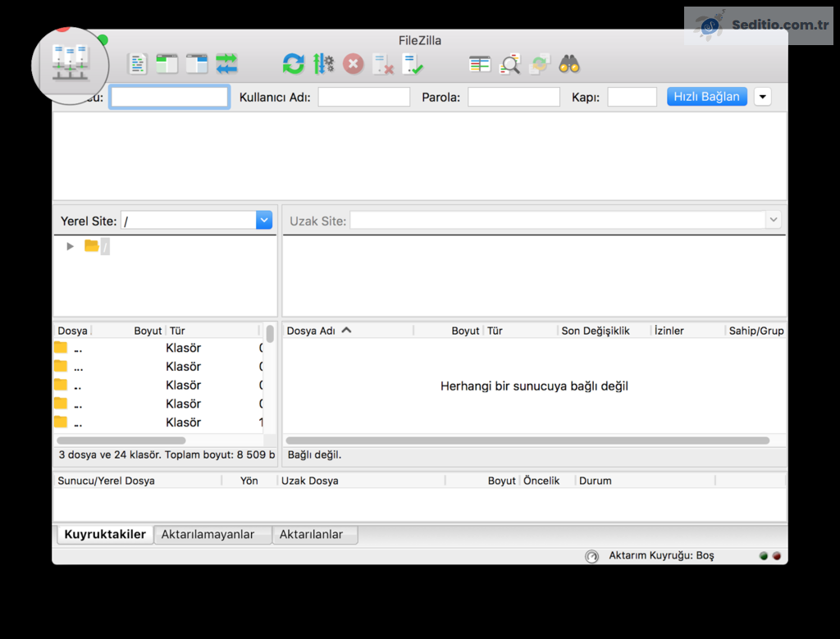Click the process transfer queue icon

pos(323,64)
